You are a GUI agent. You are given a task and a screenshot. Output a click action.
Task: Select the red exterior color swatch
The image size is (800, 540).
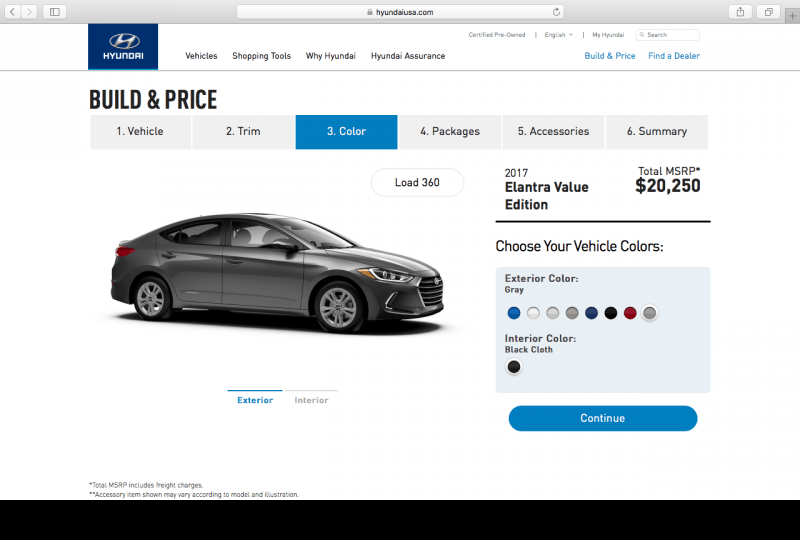[x=630, y=313]
